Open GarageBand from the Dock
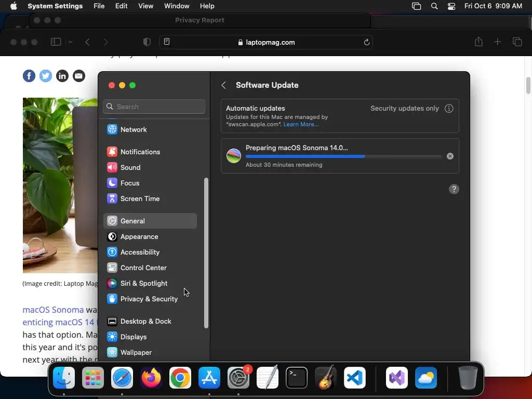This screenshot has height=399, width=532. click(x=326, y=378)
